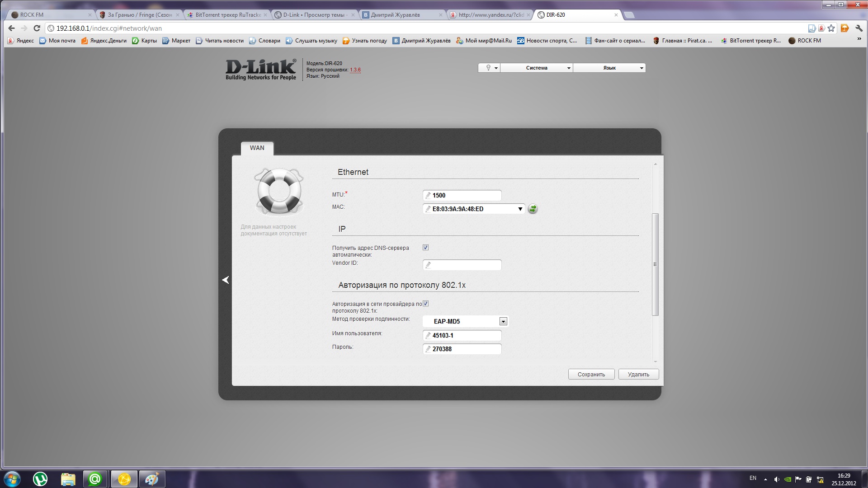The image size is (868, 488).
Task: Click the D-Link logo
Action: pos(261,69)
